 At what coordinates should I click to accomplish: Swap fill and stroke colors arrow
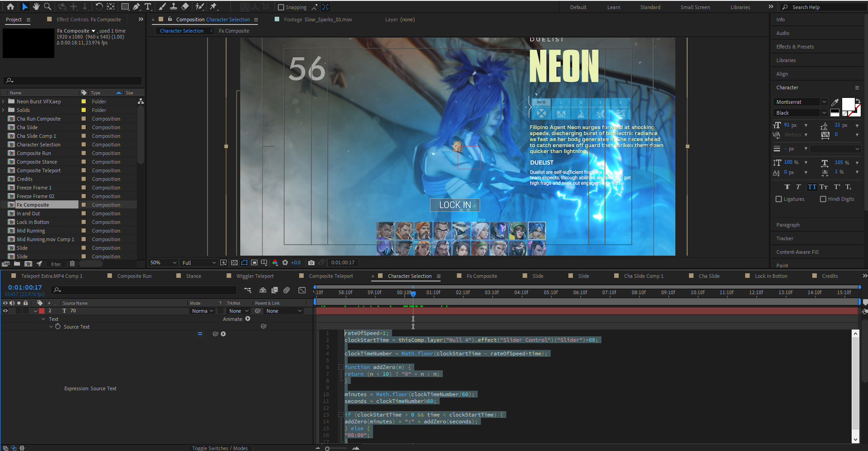point(858,101)
